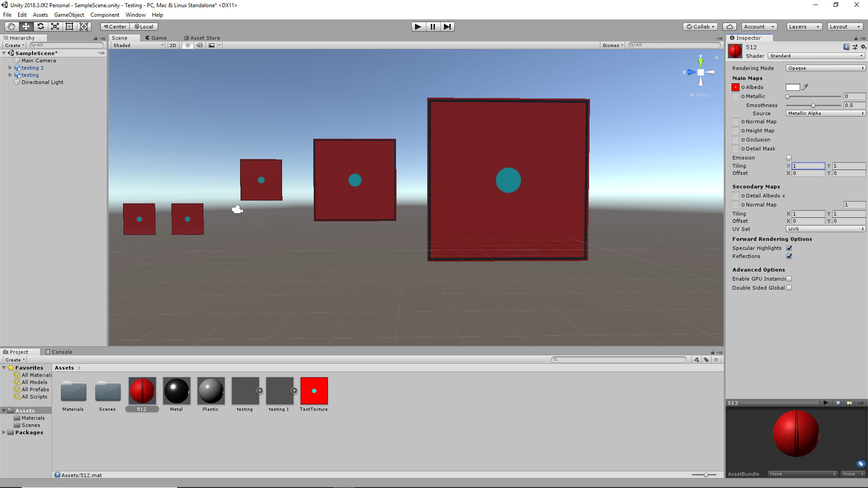Mute scene audio with the speaker icon

(x=199, y=45)
